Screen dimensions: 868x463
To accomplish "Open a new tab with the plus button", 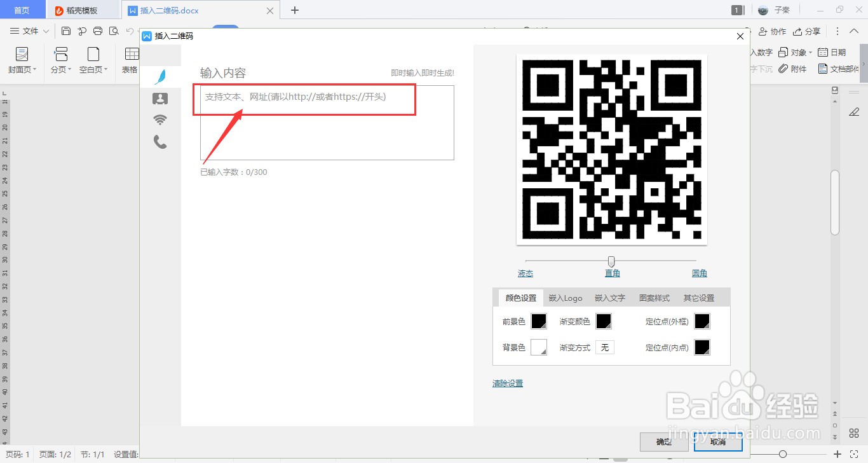I will pyautogui.click(x=294, y=10).
